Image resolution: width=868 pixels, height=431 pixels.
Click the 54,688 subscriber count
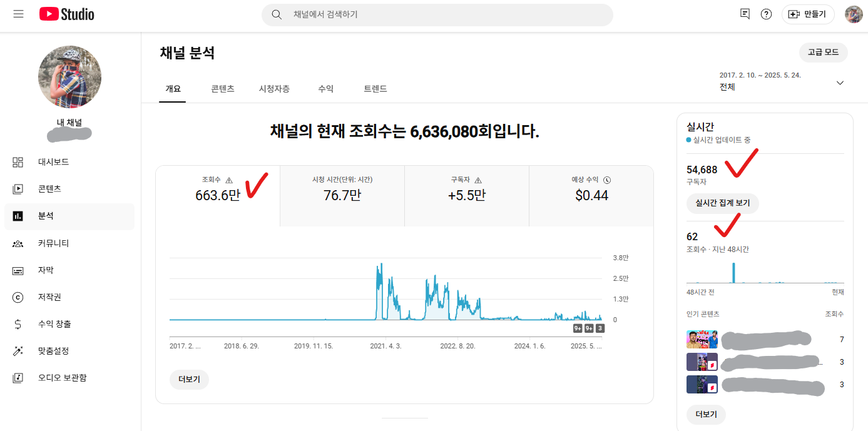pos(702,170)
